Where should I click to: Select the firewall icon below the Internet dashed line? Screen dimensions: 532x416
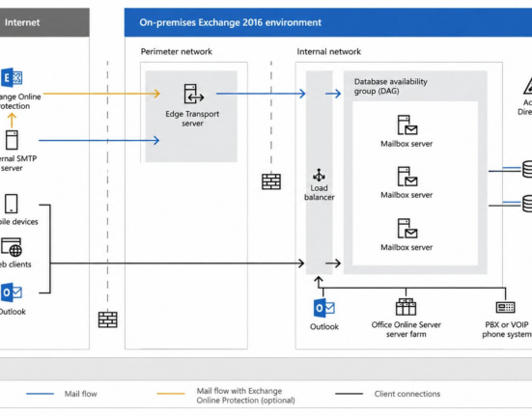click(108, 319)
